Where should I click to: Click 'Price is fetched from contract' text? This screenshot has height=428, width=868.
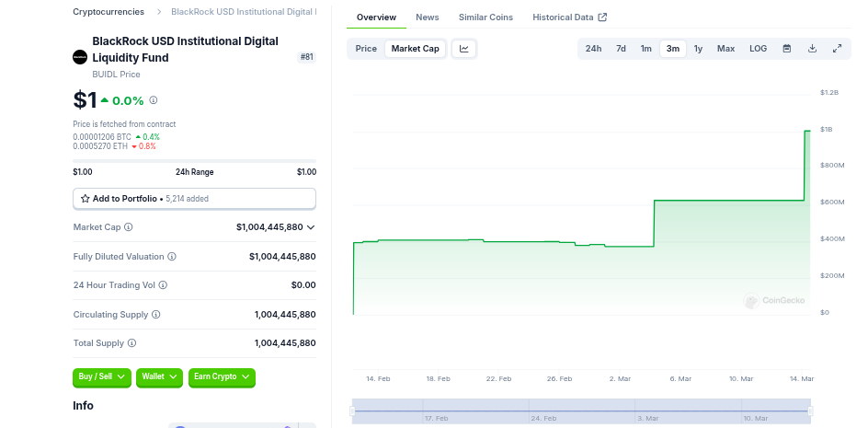tap(124, 124)
